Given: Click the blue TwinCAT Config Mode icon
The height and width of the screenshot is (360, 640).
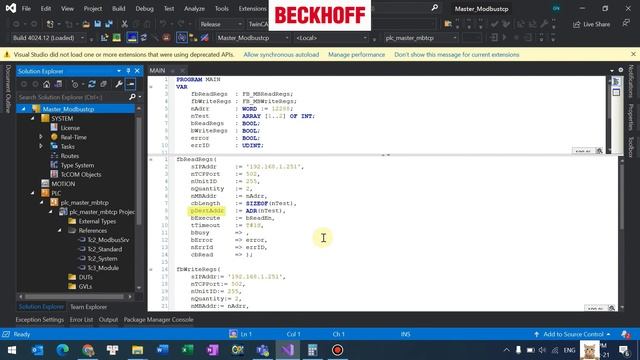Looking at the screenshot, I should (132, 38).
